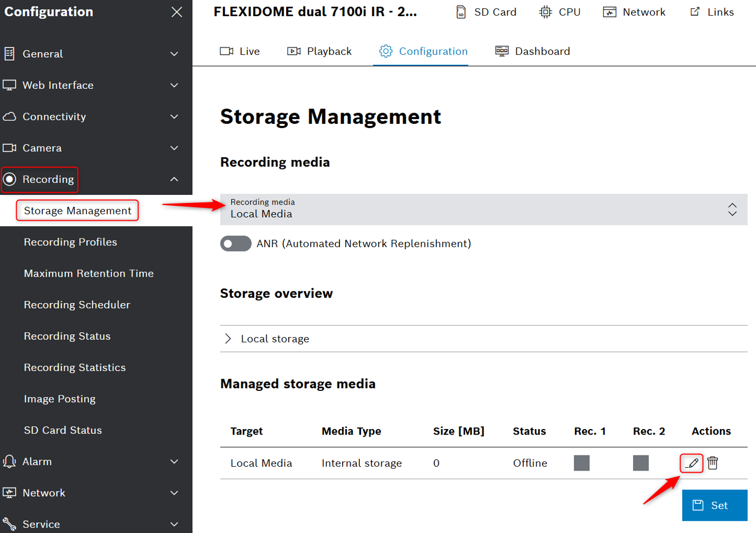Screen dimensions: 756x533
Task: Toggle the ANR Automated Network Replenishment switch
Action: (x=235, y=244)
